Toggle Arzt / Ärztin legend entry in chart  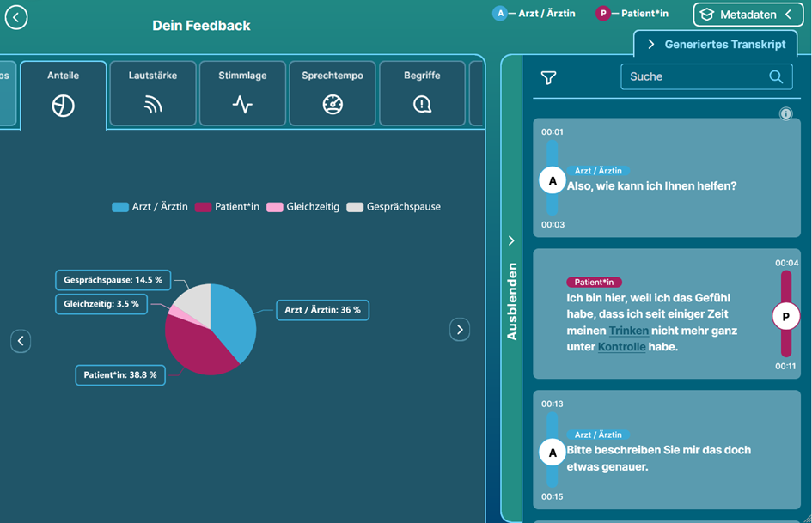[150, 207]
